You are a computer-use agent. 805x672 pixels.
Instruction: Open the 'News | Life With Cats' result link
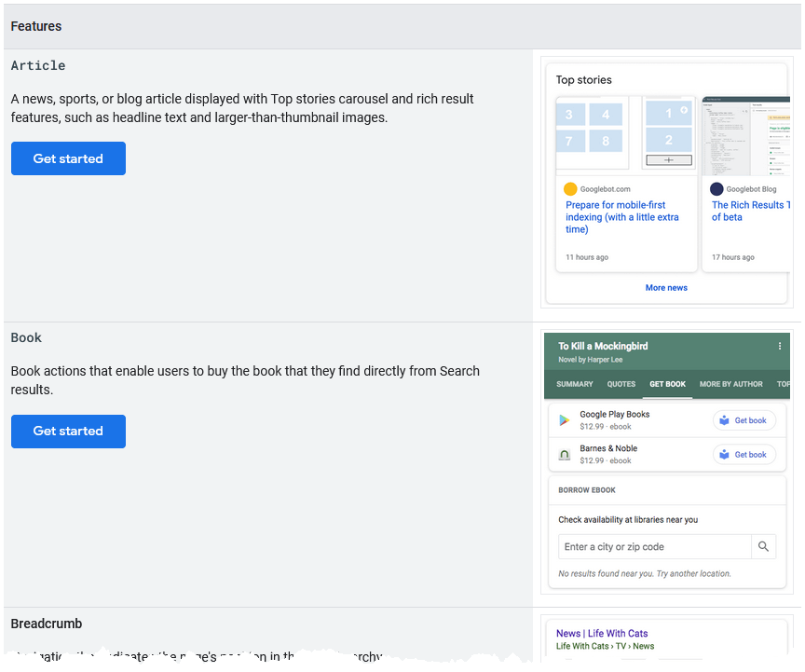pyautogui.click(x=602, y=634)
